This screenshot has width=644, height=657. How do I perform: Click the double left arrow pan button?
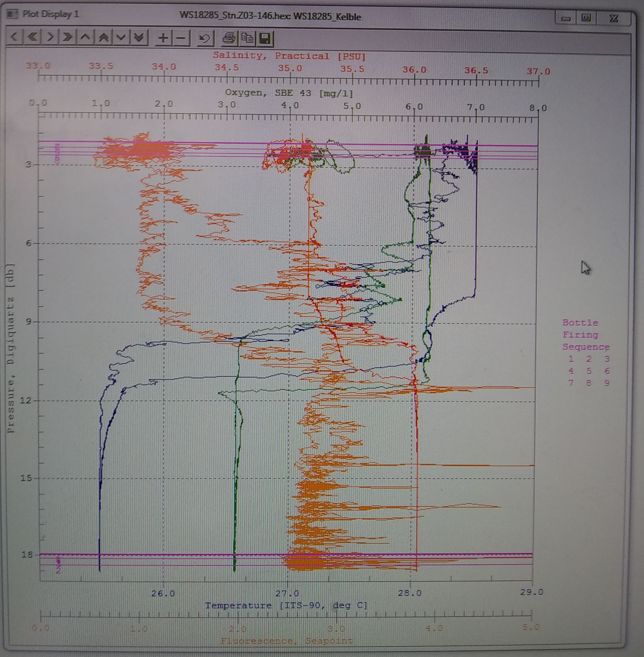pos(32,36)
